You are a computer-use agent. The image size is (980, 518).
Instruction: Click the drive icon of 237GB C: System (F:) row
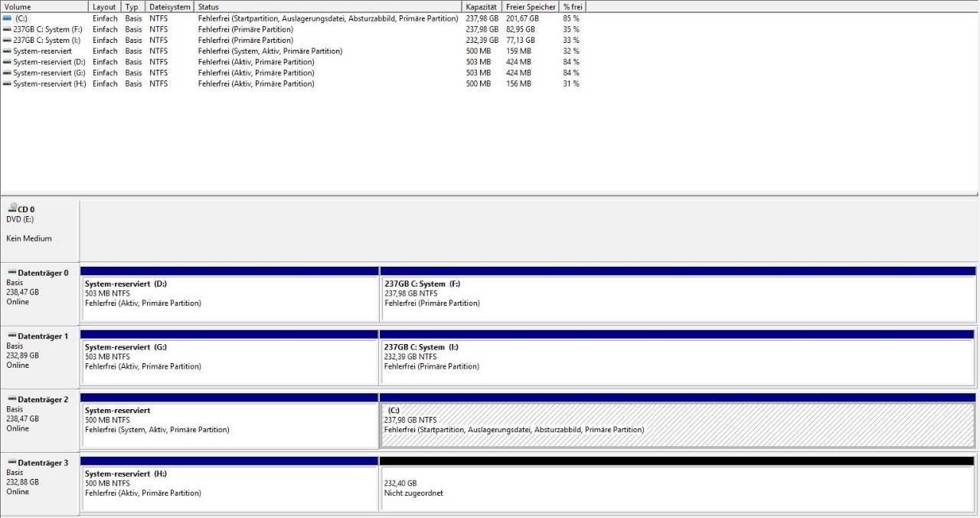[7, 29]
